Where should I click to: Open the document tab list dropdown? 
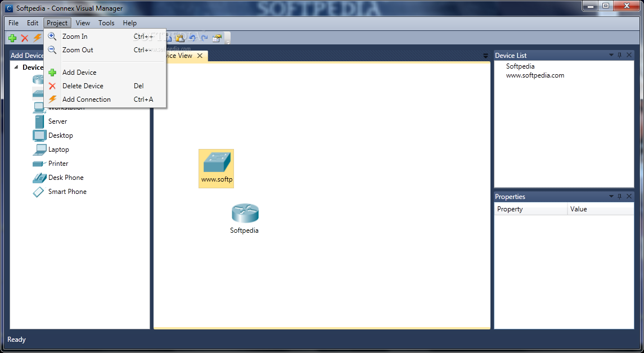(485, 56)
